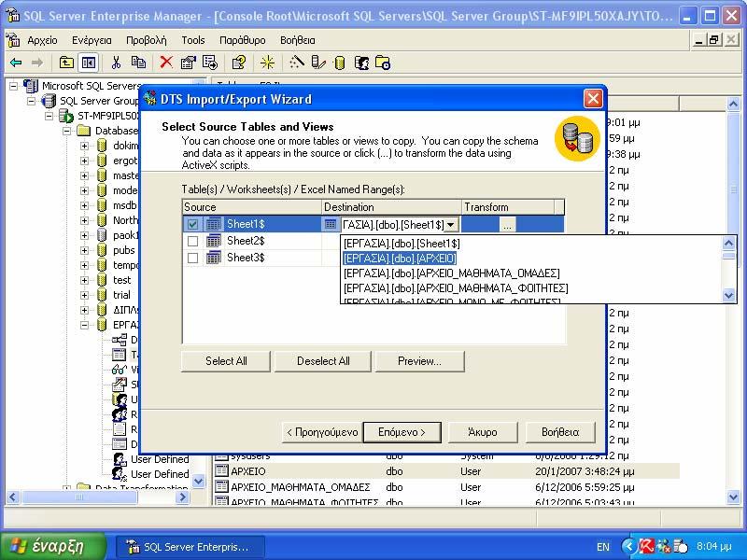Viewport: 747px width, 560px height.
Task: Click the table icon beside Sheet2$
Action: point(214,241)
